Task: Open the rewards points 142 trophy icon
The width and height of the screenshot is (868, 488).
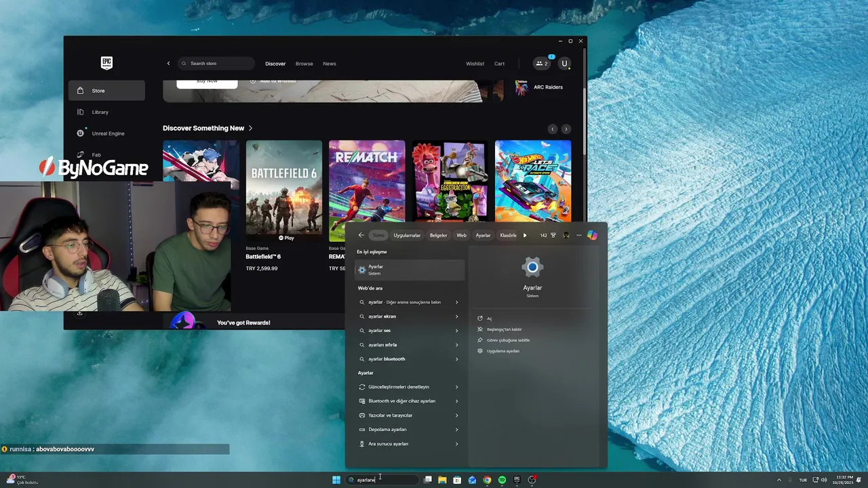Action: [x=548, y=235]
